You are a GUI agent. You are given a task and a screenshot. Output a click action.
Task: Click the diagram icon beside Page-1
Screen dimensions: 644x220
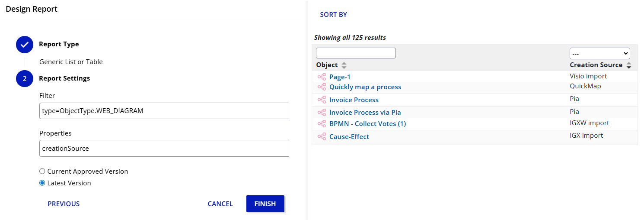(x=322, y=77)
